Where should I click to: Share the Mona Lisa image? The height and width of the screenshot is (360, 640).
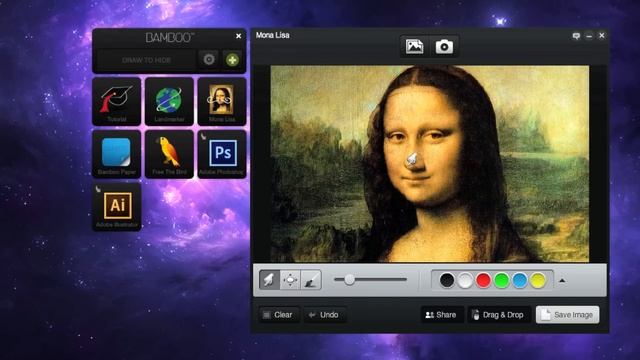click(x=442, y=315)
